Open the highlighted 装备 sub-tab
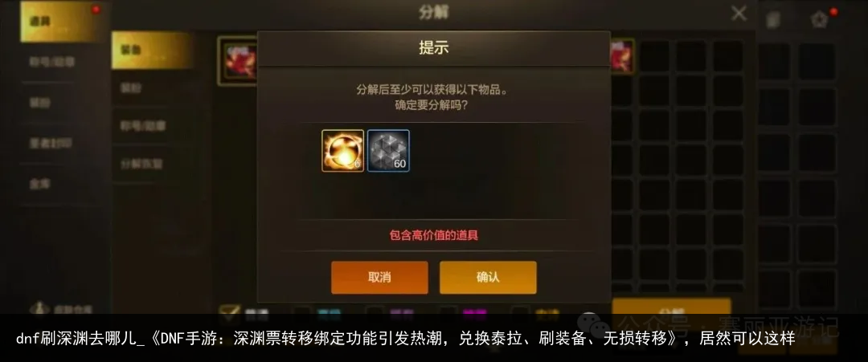Image resolution: width=868 pixels, height=362 pixels. (x=152, y=51)
